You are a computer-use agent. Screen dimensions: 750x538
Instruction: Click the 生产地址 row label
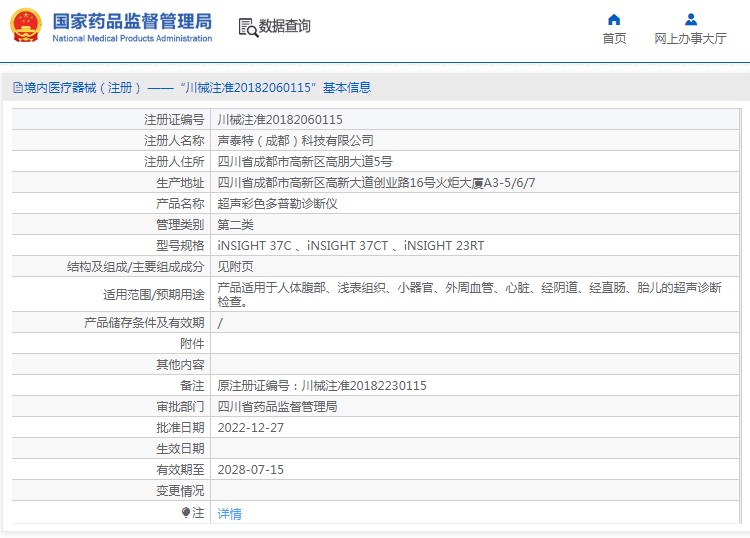coord(180,182)
